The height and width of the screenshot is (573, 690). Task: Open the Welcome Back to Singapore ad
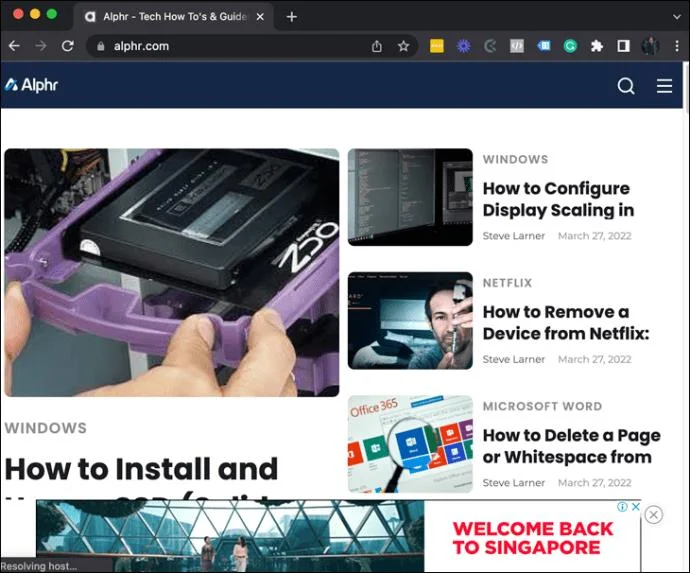coord(338,536)
